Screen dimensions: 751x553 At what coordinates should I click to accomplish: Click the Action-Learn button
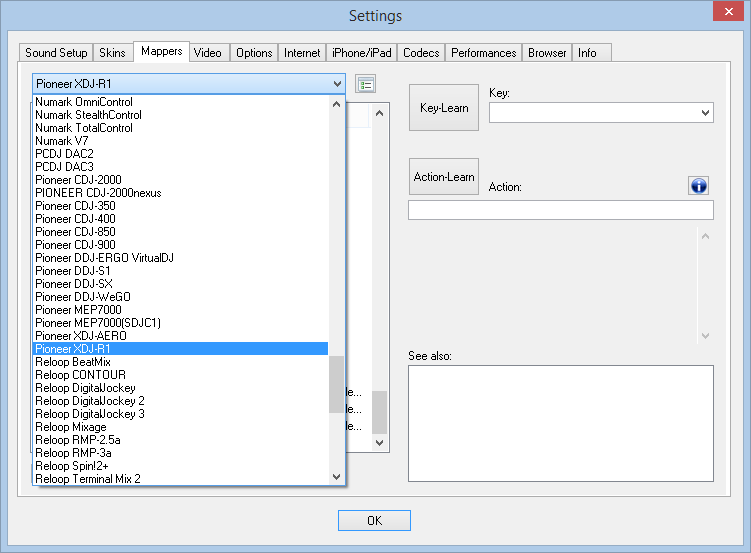pyautogui.click(x=444, y=177)
